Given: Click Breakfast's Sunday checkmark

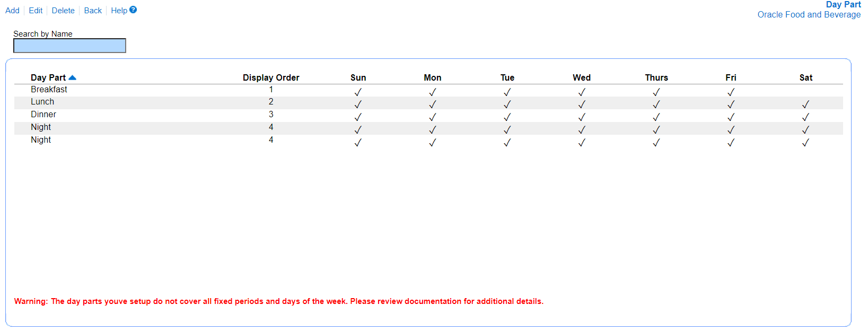Looking at the screenshot, I should 358,92.
